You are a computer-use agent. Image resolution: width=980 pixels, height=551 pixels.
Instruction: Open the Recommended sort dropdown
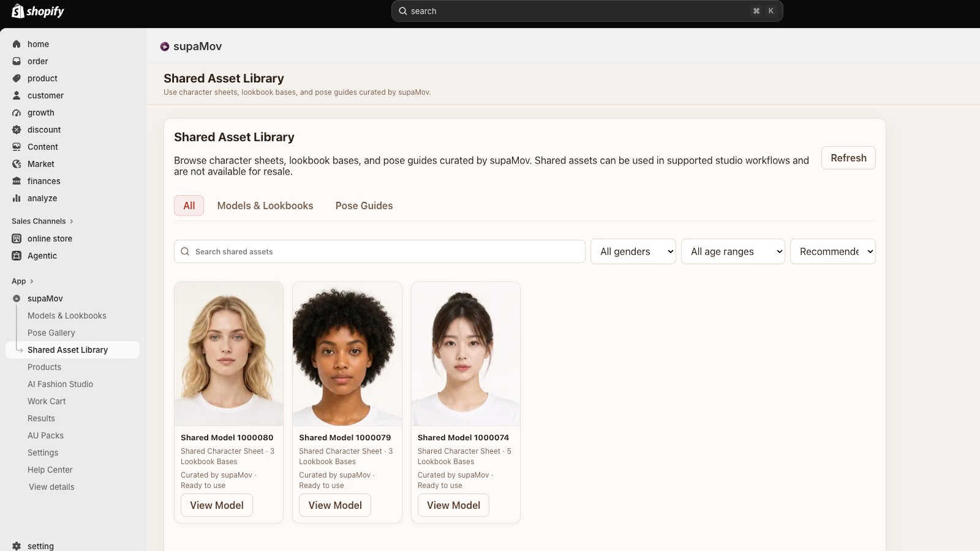pos(833,252)
